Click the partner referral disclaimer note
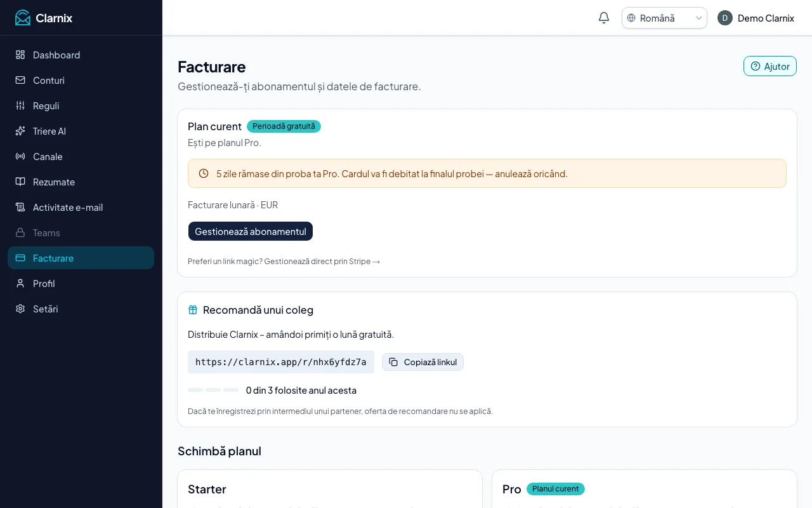Image resolution: width=812 pixels, height=508 pixels. point(340,411)
